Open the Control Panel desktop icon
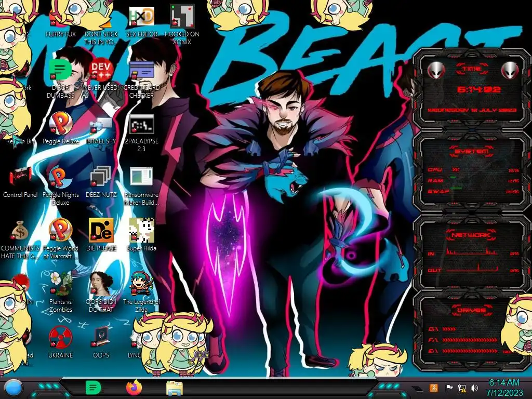Viewport: 532px width, 399px height. [x=20, y=181]
